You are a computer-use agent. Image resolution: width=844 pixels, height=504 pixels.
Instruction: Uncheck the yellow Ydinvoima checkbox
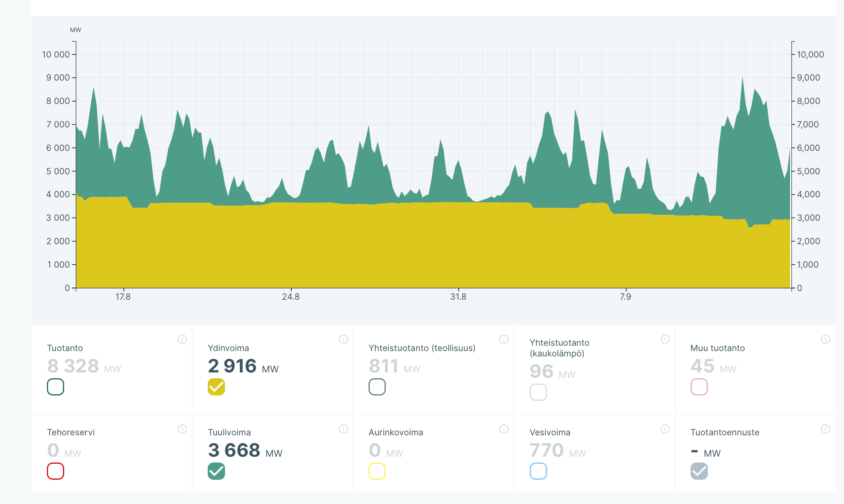tap(216, 387)
